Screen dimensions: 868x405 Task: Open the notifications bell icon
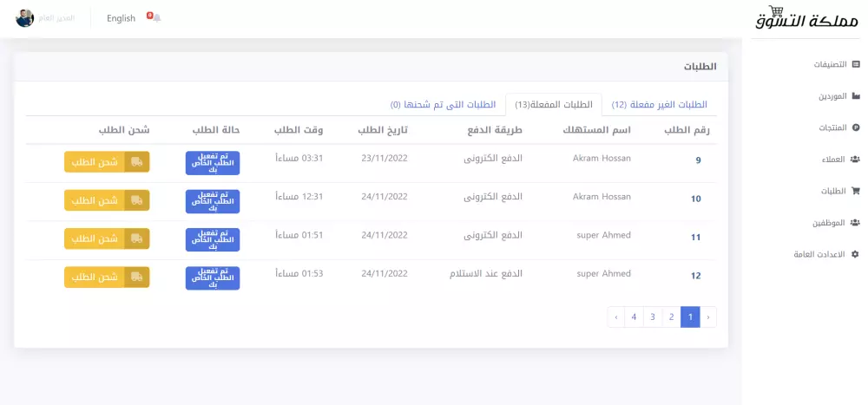tap(156, 18)
